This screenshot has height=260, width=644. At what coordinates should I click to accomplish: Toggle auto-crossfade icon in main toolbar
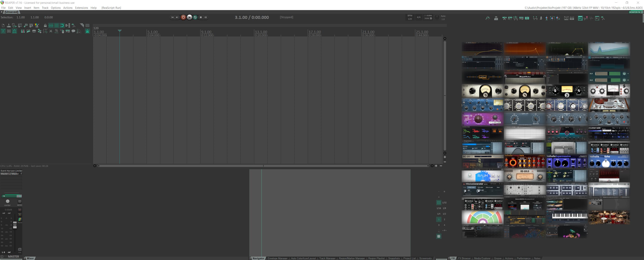(3, 31)
